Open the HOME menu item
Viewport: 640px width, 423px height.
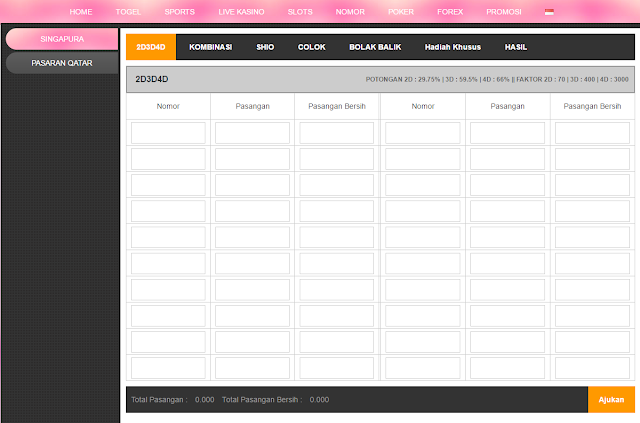81,12
